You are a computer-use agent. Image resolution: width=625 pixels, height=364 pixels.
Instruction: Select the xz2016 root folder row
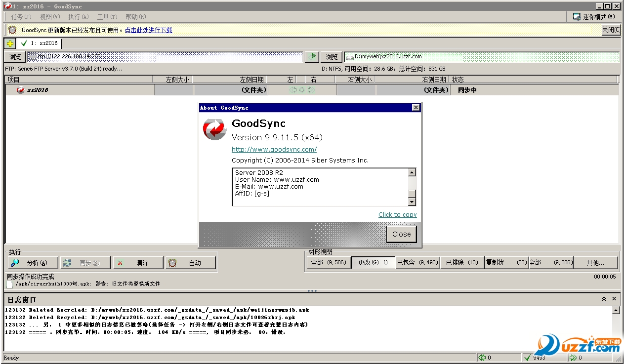tap(312, 90)
